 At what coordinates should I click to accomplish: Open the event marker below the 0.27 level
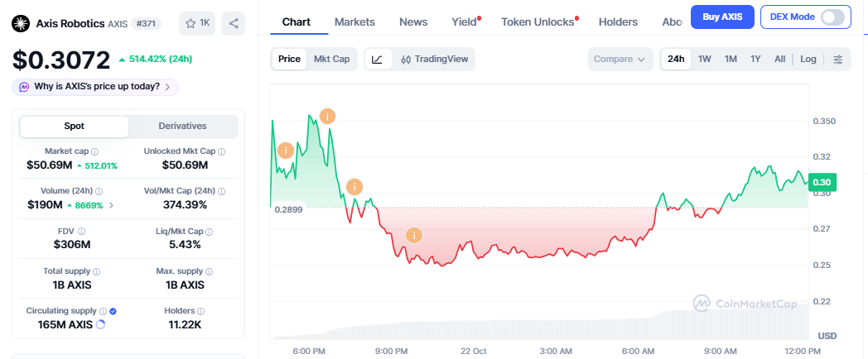pos(413,235)
